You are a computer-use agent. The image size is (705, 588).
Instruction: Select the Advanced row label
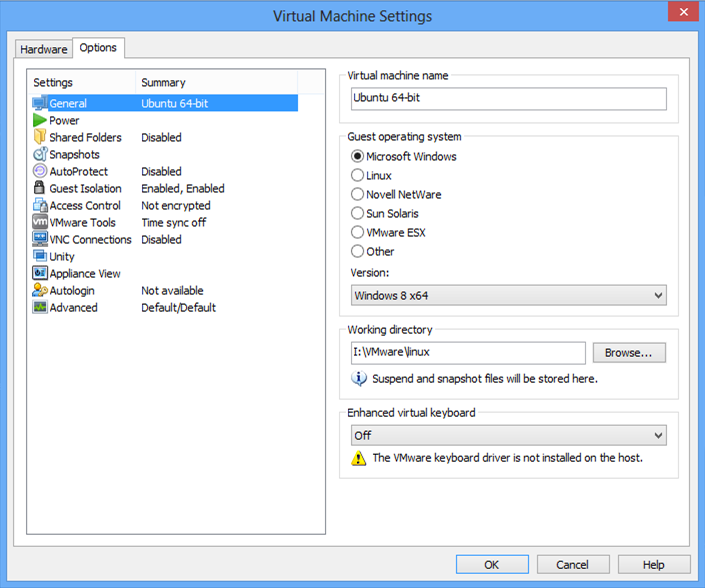73,307
